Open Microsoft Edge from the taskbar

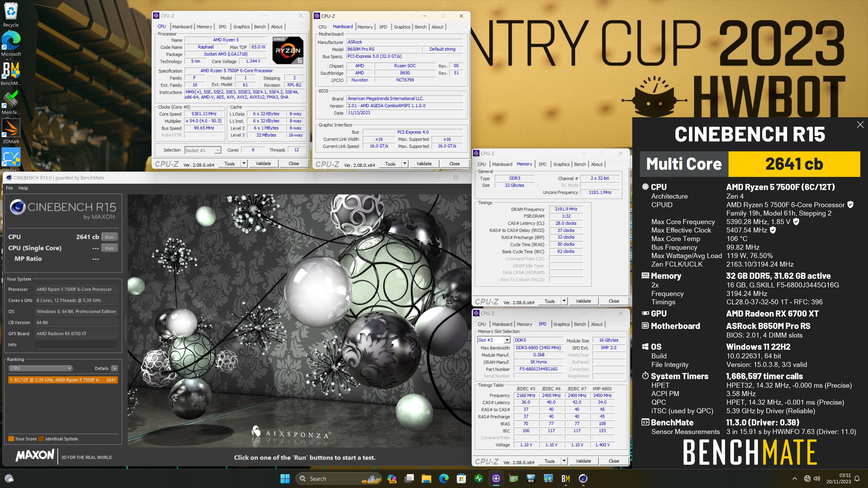click(444, 479)
